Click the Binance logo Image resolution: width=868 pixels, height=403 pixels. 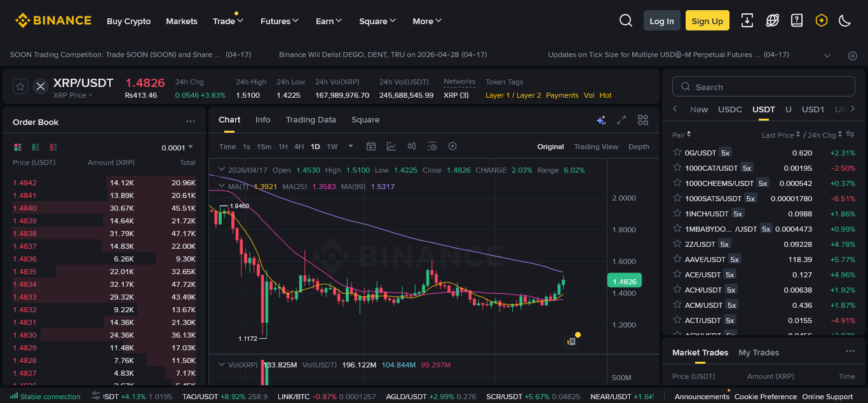53,21
